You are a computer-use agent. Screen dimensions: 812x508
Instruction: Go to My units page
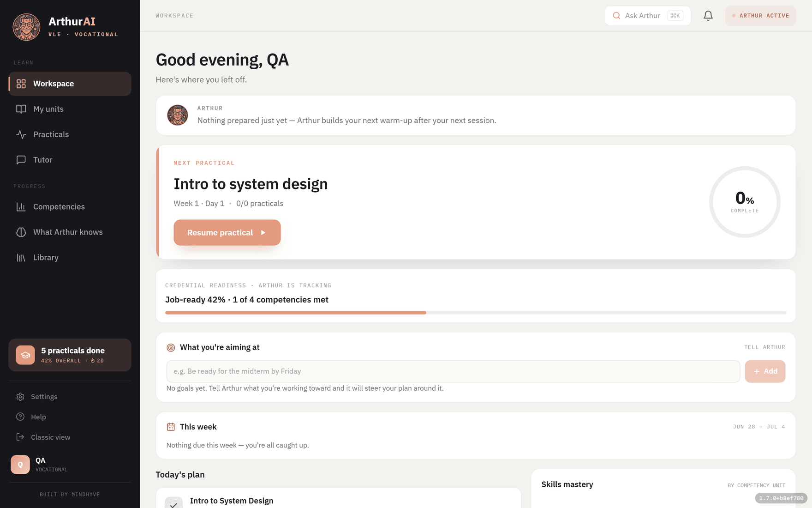[x=70, y=109]
